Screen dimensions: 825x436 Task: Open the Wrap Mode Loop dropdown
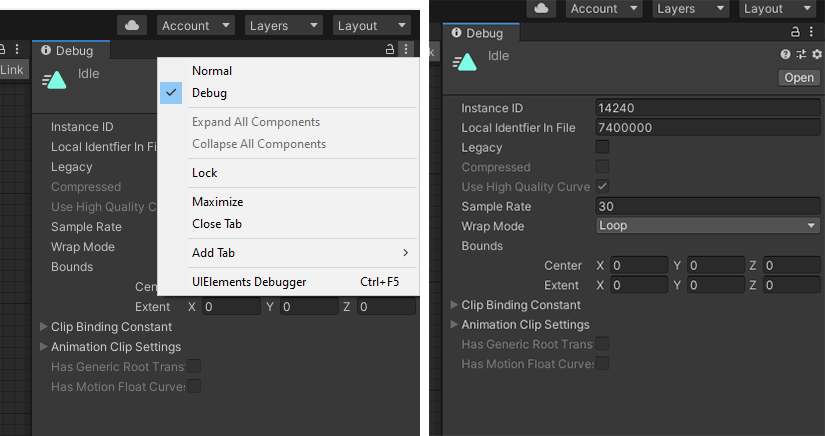coord(706,226)
